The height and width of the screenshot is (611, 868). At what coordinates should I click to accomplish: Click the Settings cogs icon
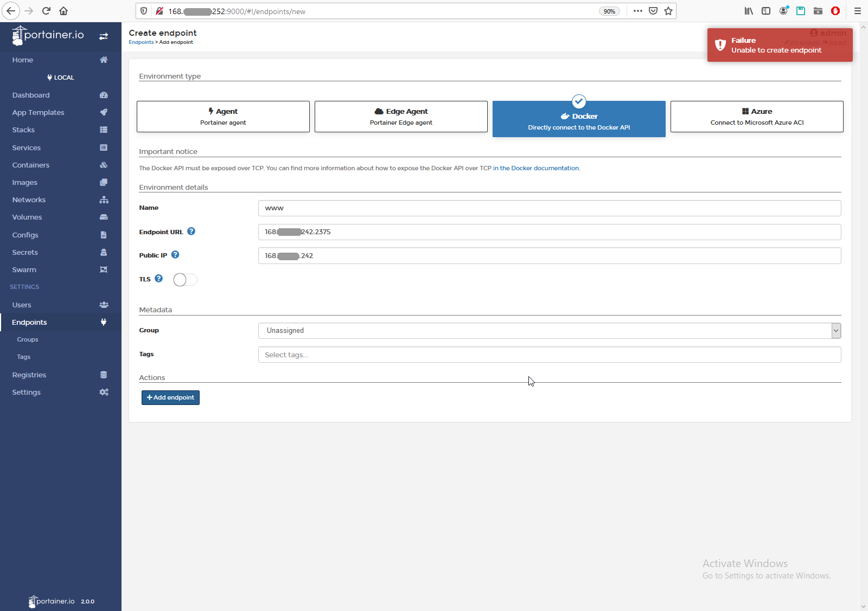pyautogui.click(x=104, y=392)
